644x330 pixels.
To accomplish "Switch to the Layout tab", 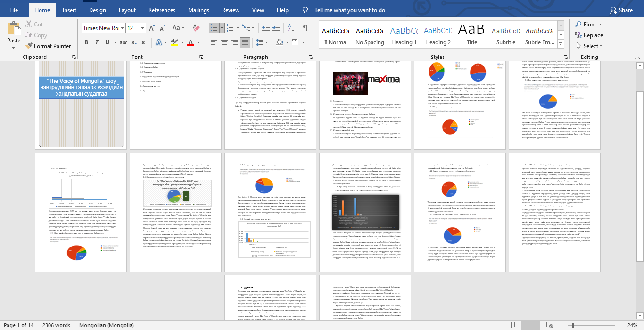I will point(127,10).
